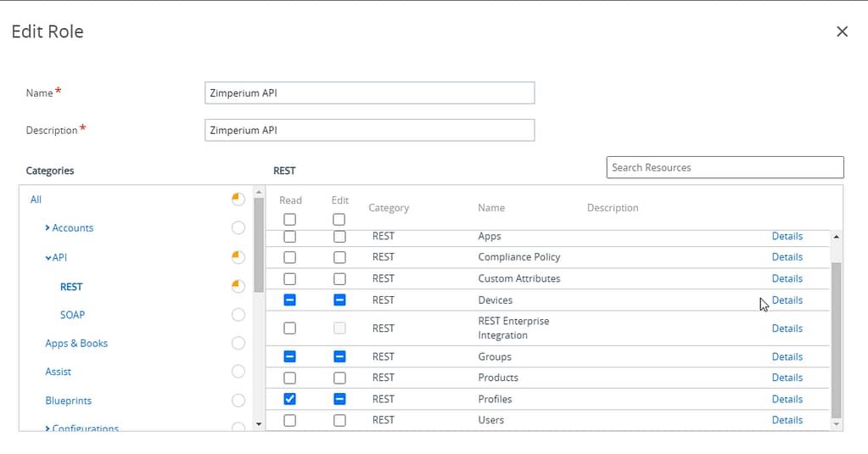Enable Read permission for Apps

pos(289,237)
